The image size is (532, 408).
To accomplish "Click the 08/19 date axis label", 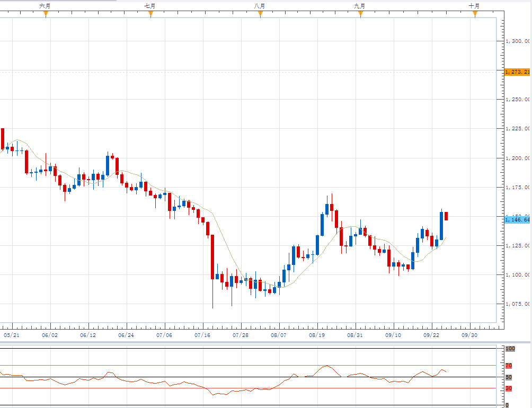I will (x=317, y=335).
